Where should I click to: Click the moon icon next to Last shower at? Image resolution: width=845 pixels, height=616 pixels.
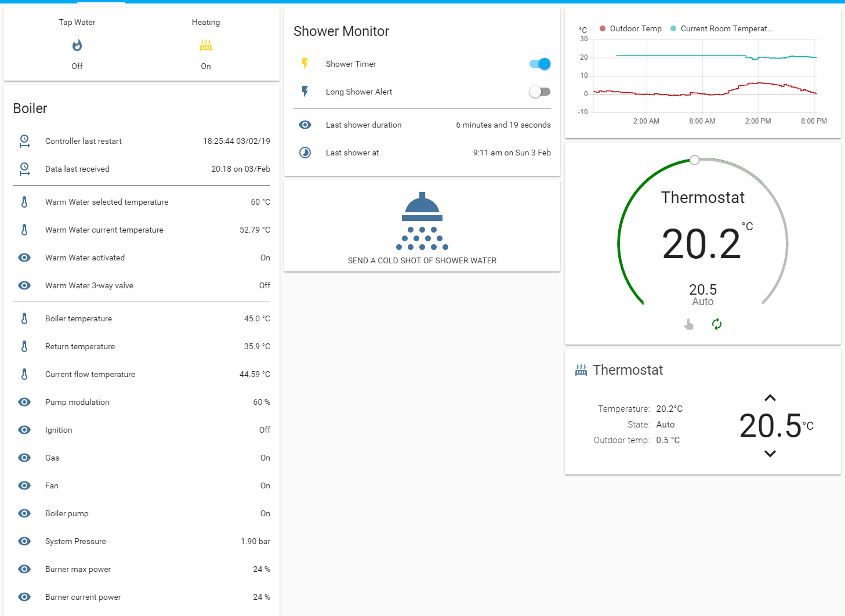pos(305,153)
